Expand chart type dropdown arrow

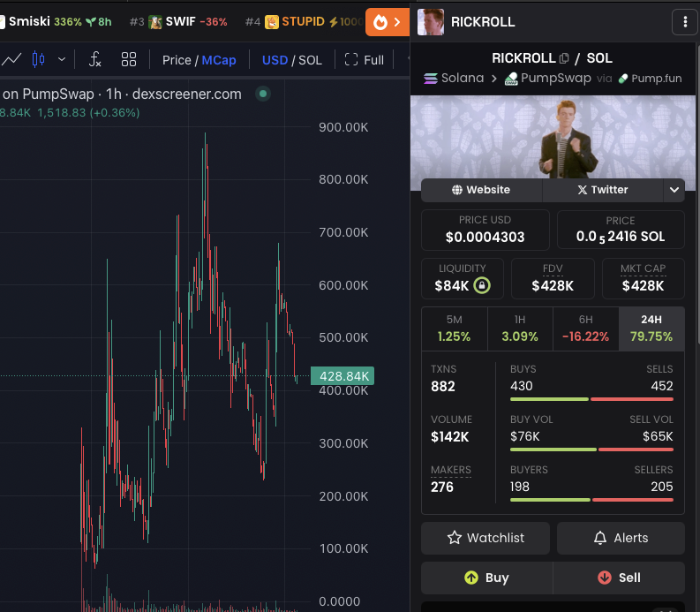[62, 59]
